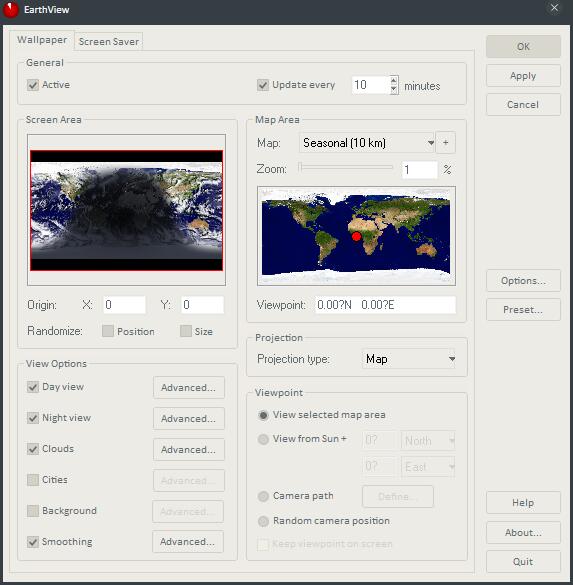
Task: Expand the Projection type dropdown
Action: point(408,359)
